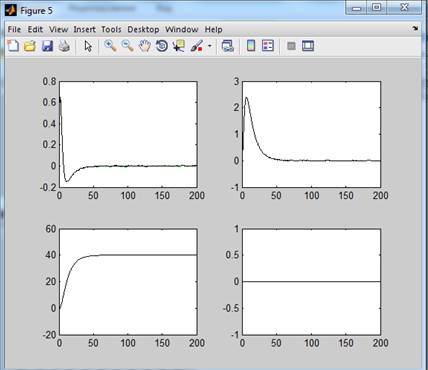Click the Hide Plot Tools icon
This screenshot has height=370, width=428.
291,46
